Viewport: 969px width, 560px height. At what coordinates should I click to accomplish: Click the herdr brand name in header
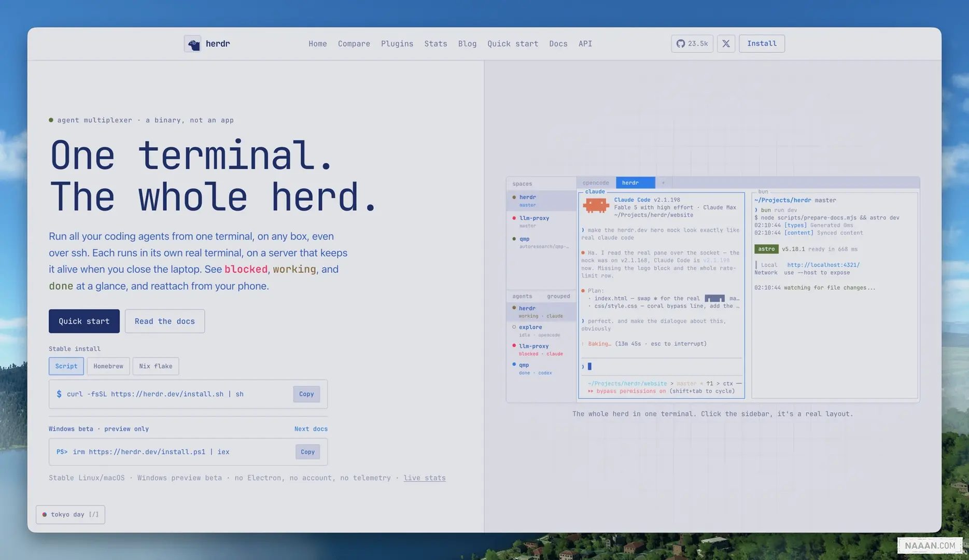218,44
